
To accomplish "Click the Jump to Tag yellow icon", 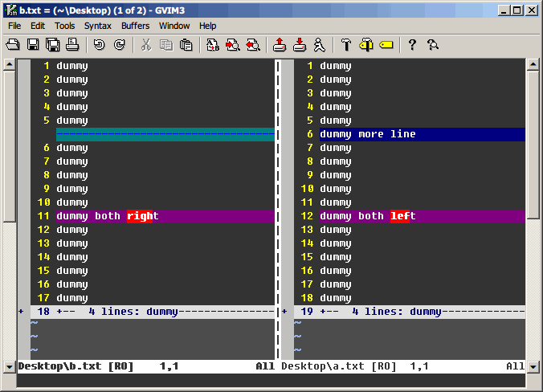I will click(386, 45).
